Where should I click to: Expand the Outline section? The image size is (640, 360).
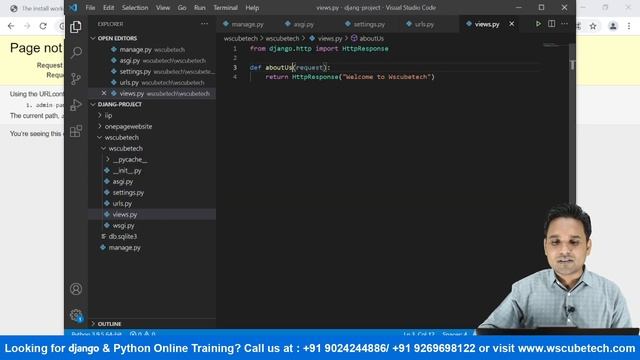(x=106, y=324)
